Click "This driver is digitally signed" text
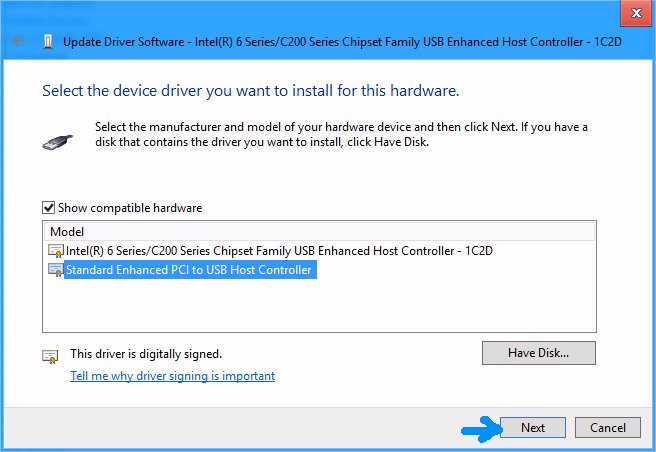This screenshot has height=452, width=656. tap(145, 354)
